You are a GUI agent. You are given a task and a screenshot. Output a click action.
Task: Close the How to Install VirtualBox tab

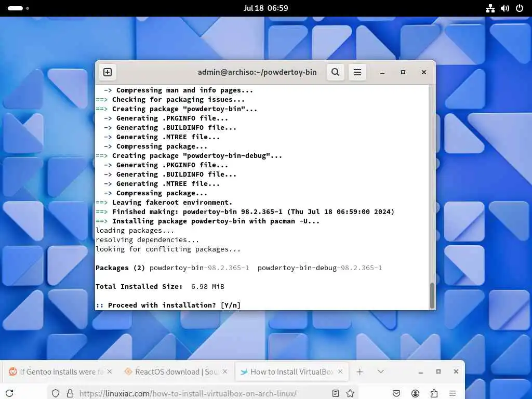[x=340, y=371]
